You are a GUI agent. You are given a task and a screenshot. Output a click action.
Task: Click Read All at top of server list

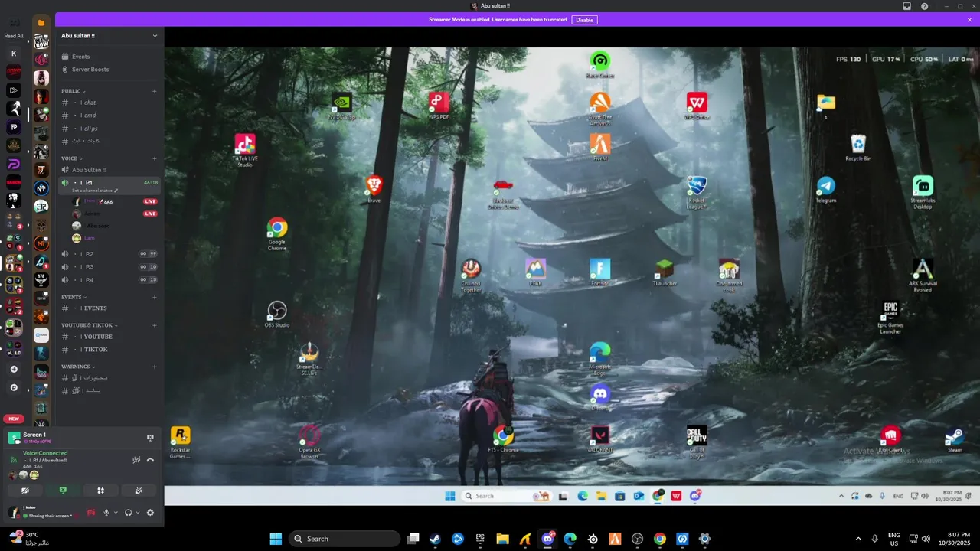pyautogui.click(x=14, y=36)
